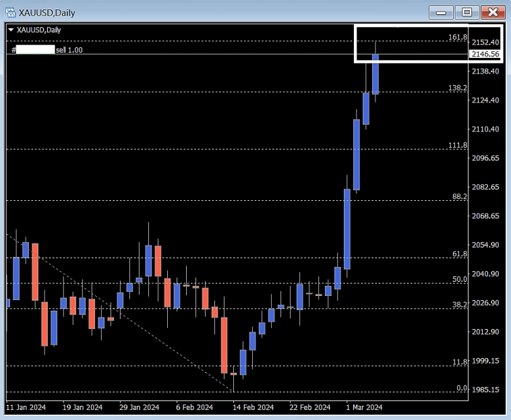Close the XAUUSD chart window

pos(493,12)
